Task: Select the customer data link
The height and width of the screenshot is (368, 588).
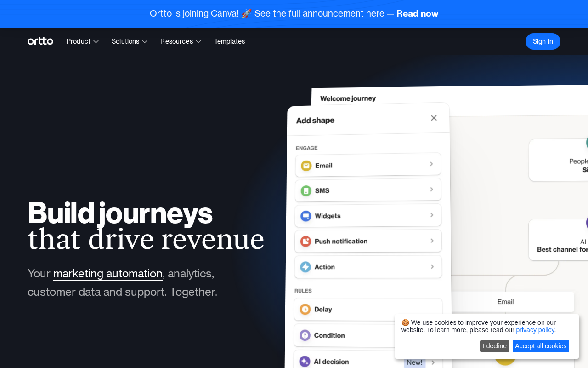Action: click(64, 292)
